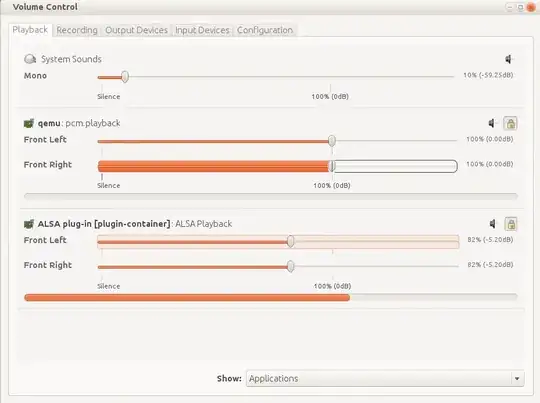
Task: Close the Volume Control window
Action: tap(531, 7)
